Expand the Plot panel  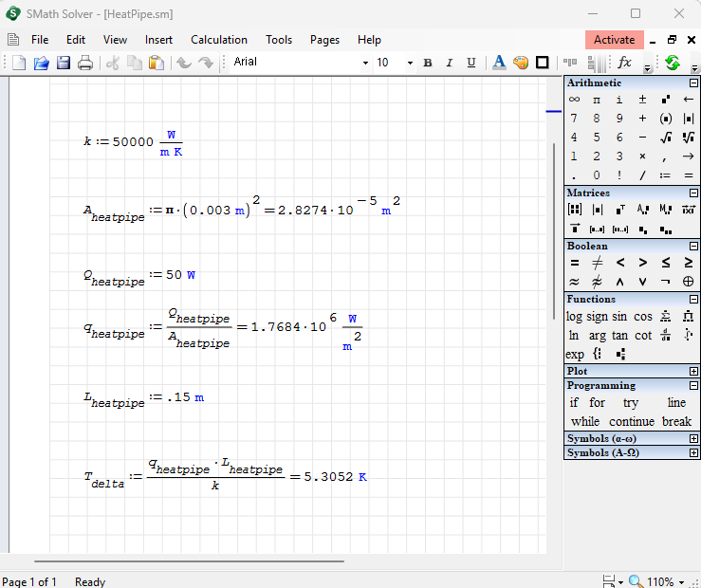[x=693, y=371]
